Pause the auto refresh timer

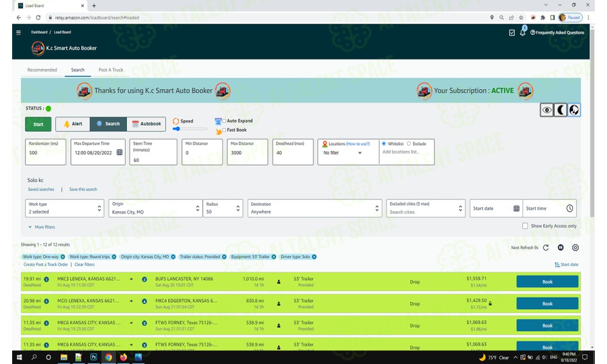(x=560, y=248)
